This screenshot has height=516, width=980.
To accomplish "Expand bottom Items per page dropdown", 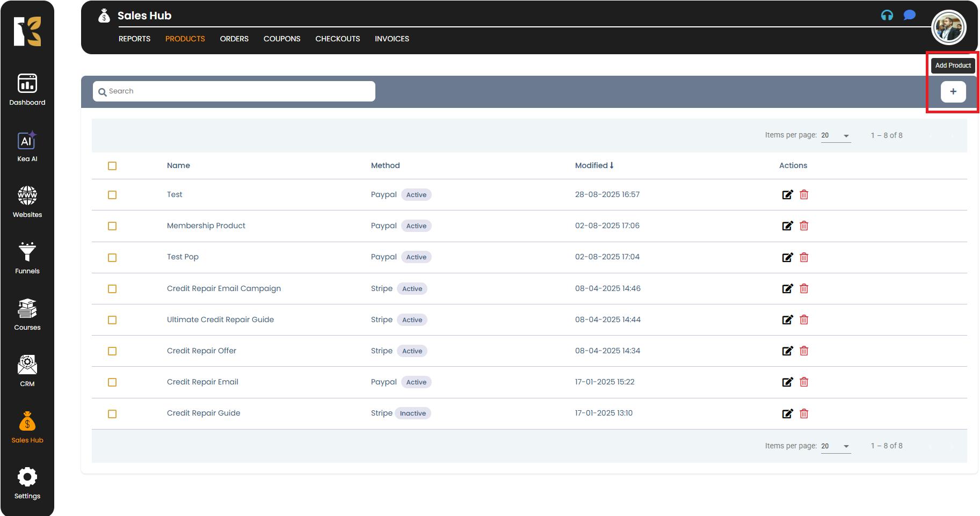I will tap(836, 446).
